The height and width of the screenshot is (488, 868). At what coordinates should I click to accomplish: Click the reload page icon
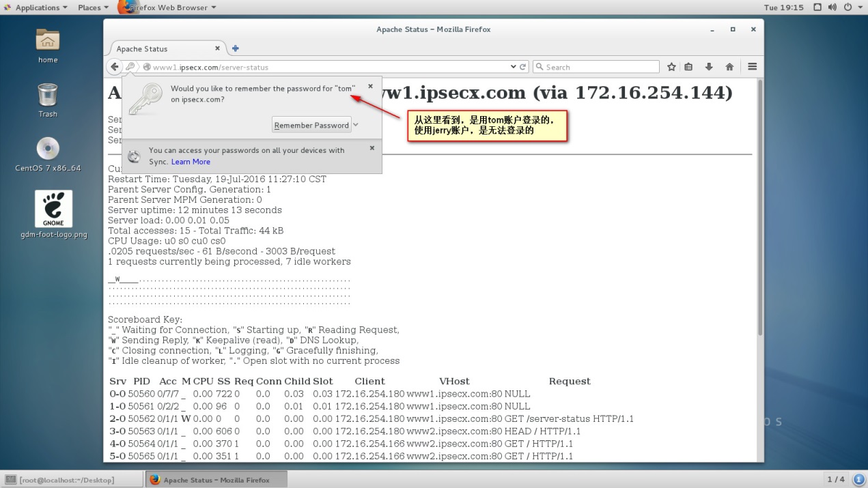[x=524, y=67]
